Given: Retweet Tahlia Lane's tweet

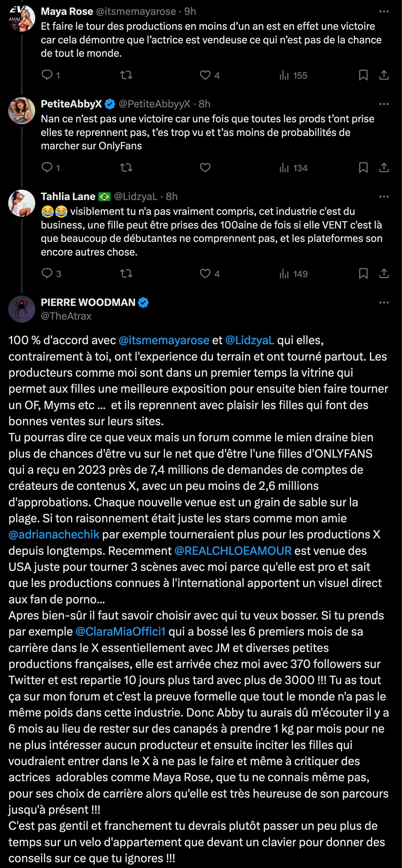Looking at the screenshot, I should tap(126, 273).
